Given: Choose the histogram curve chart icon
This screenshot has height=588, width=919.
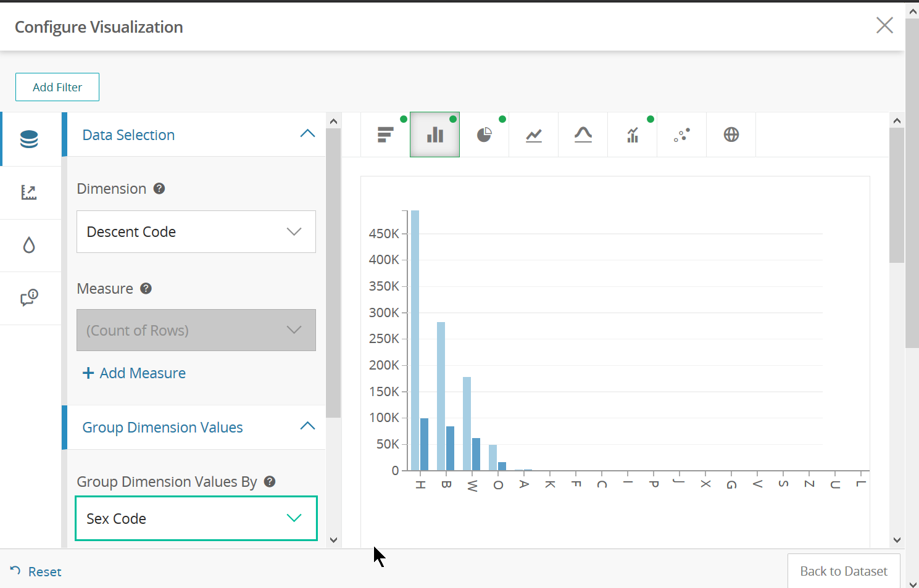Looking at the screenshot, I should tap(583, 135).
